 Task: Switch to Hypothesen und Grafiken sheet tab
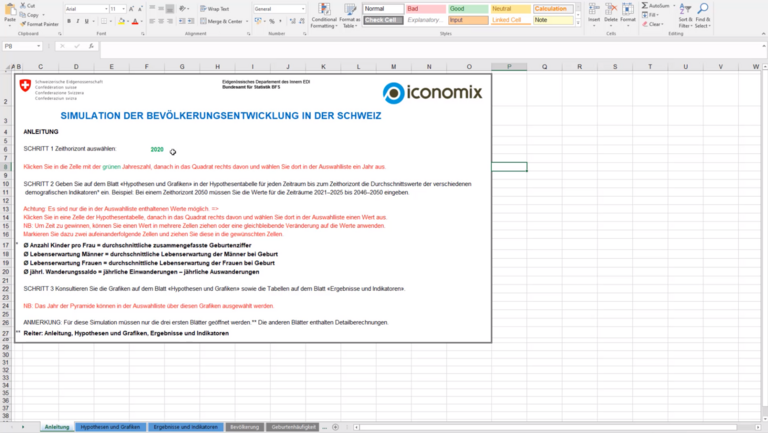click(x=110, y=427)
